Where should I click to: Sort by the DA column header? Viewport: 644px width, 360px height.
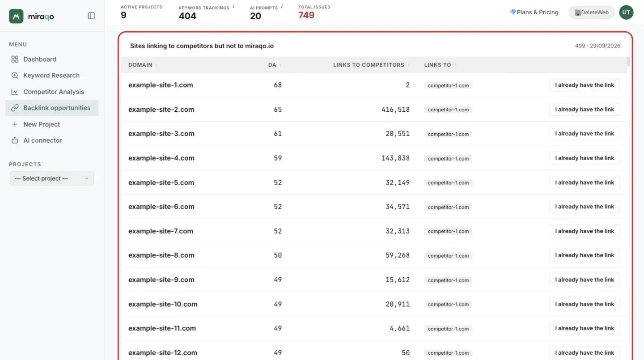272,65
